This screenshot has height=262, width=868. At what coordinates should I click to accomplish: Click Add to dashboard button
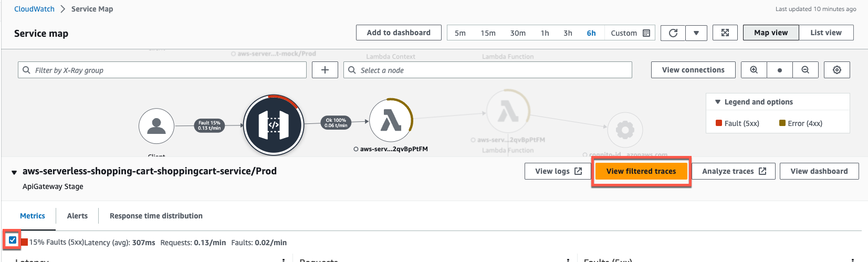tap(399, 33)
